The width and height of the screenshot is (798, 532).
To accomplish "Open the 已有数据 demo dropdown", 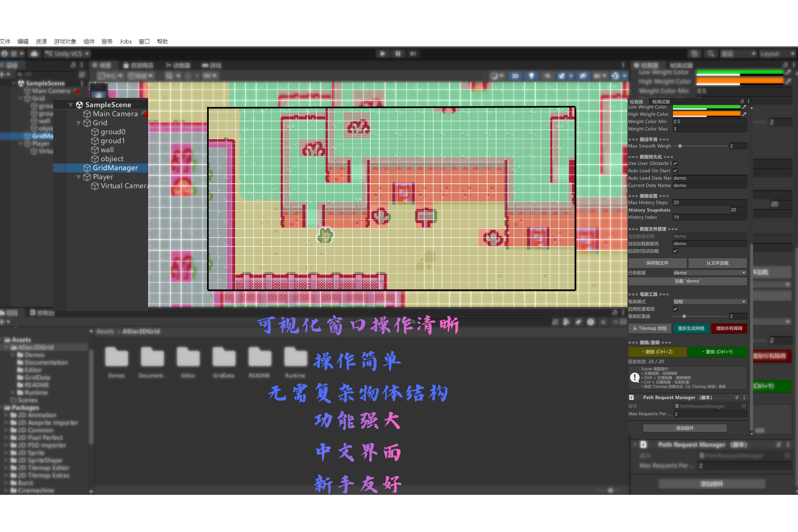I will tap(710, 273).
